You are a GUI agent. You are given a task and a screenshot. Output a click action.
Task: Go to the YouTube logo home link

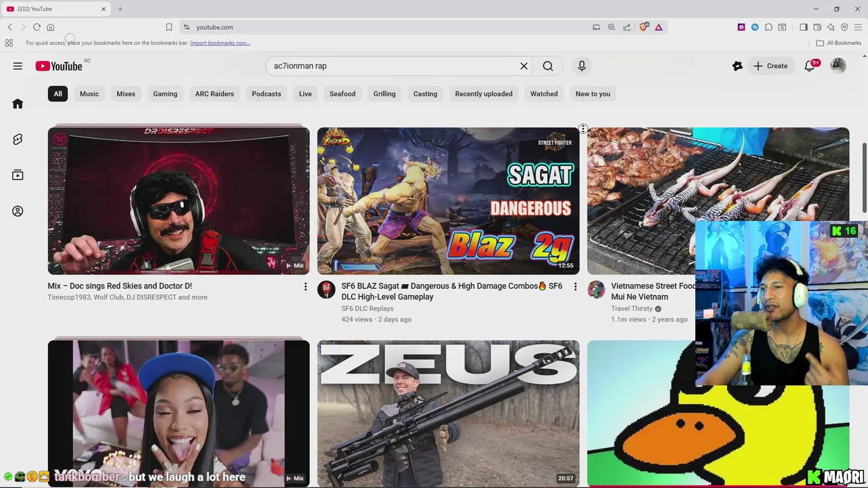point(59,66)
